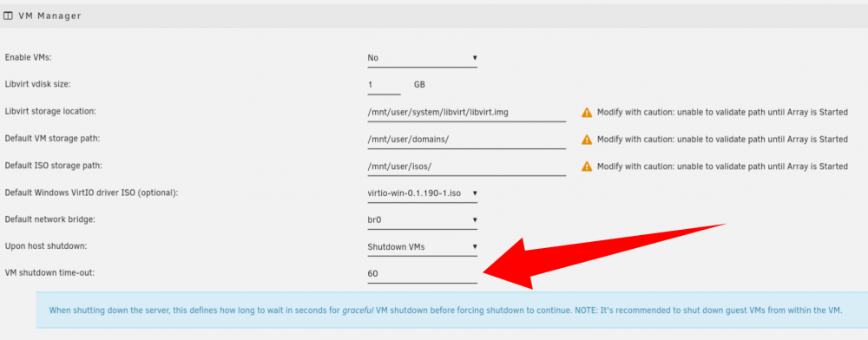Click warning icon beside Default ISO storage path

(586, 167)
